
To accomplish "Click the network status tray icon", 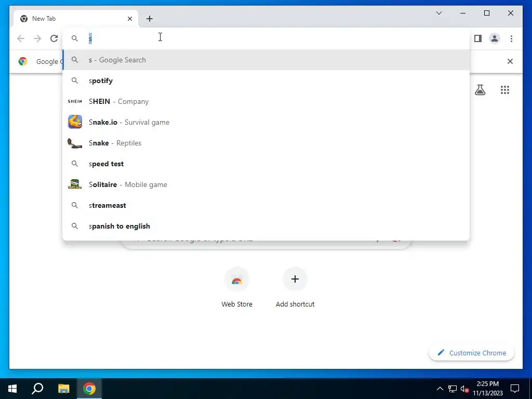I will [453, 389].
